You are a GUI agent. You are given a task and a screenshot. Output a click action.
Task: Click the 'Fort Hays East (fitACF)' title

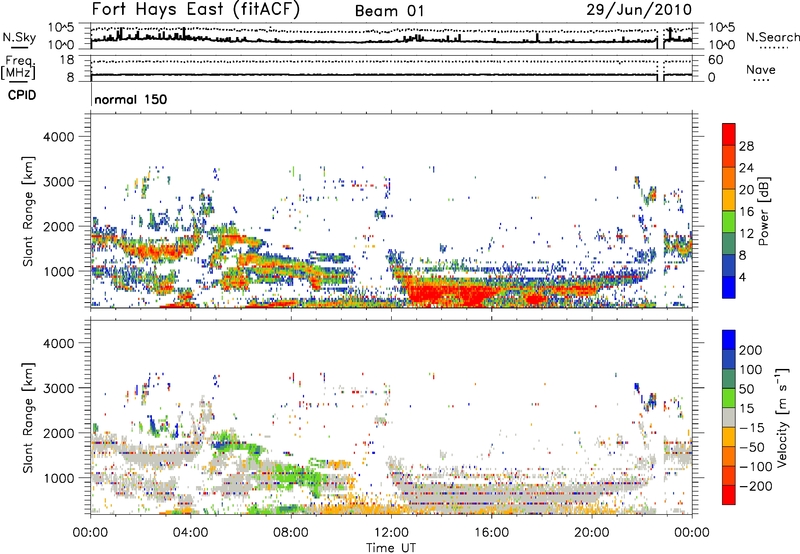coord(196,9)
